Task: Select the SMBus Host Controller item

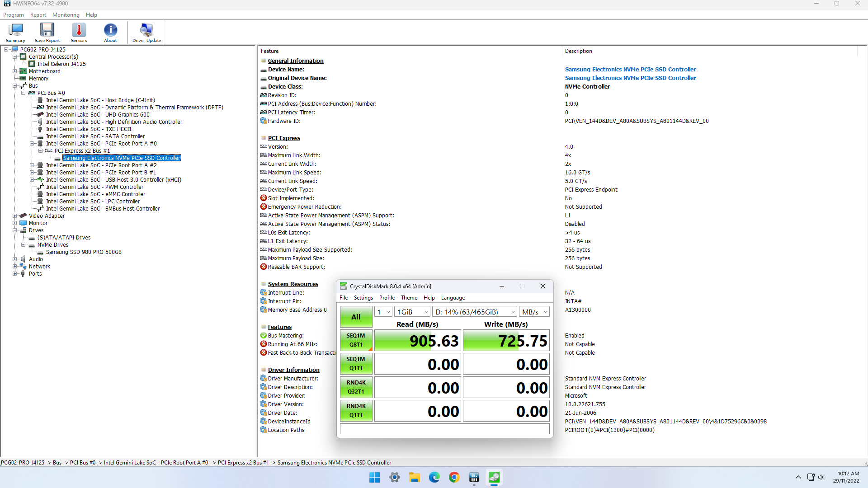Action: pyautogui.click(x=103, y=209)
